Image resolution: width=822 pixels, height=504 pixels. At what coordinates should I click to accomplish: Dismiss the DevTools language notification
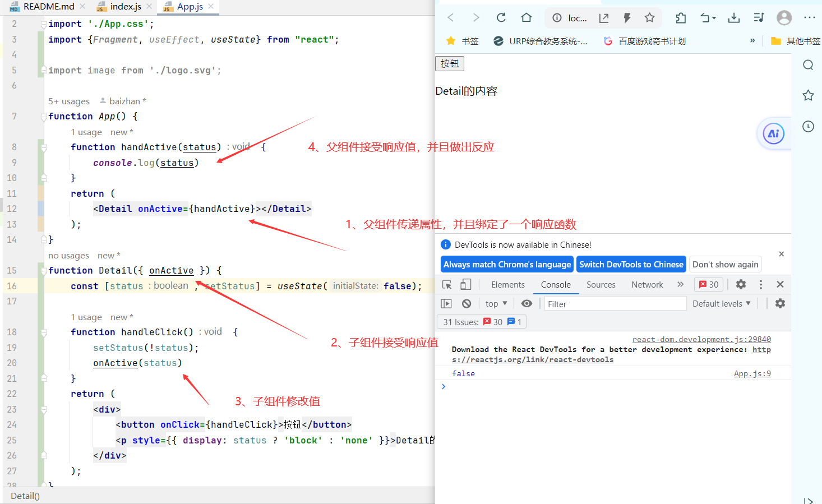[x=781, y=254]
